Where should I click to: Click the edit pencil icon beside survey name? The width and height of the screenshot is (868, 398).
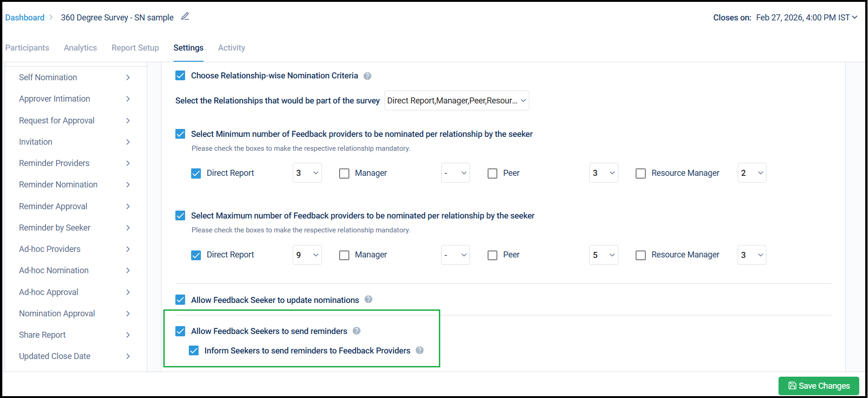coord(185,17)
